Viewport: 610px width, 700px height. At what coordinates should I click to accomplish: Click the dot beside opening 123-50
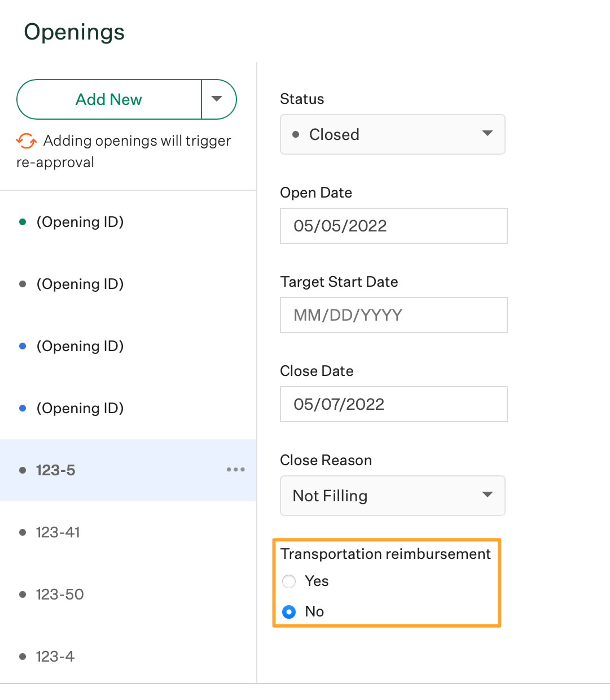point(22,594)
